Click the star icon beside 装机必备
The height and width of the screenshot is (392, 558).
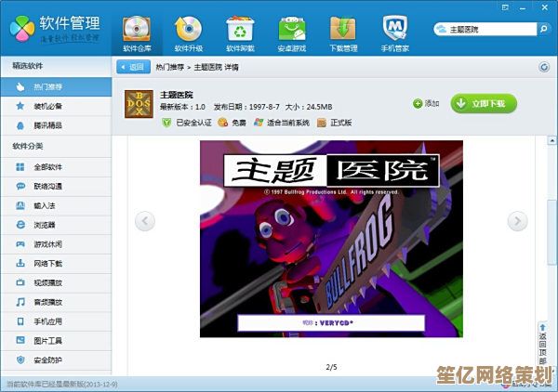20,106
